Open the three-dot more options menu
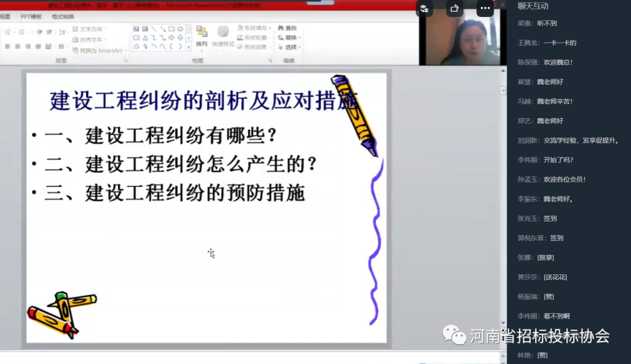The width and height of the screenshot is (631, 364). coord(485,8)
